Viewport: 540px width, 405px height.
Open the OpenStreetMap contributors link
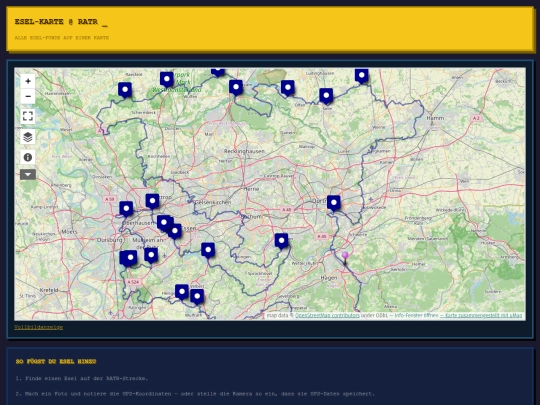click(x=327, y=315)
